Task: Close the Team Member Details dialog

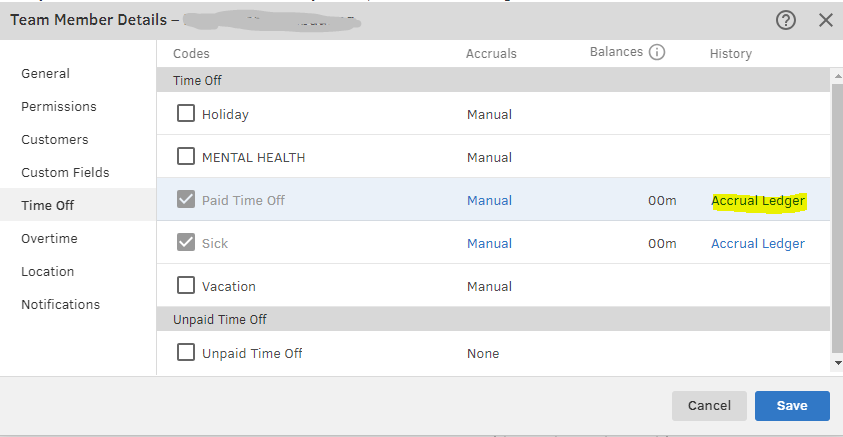Action: [826, 20]
